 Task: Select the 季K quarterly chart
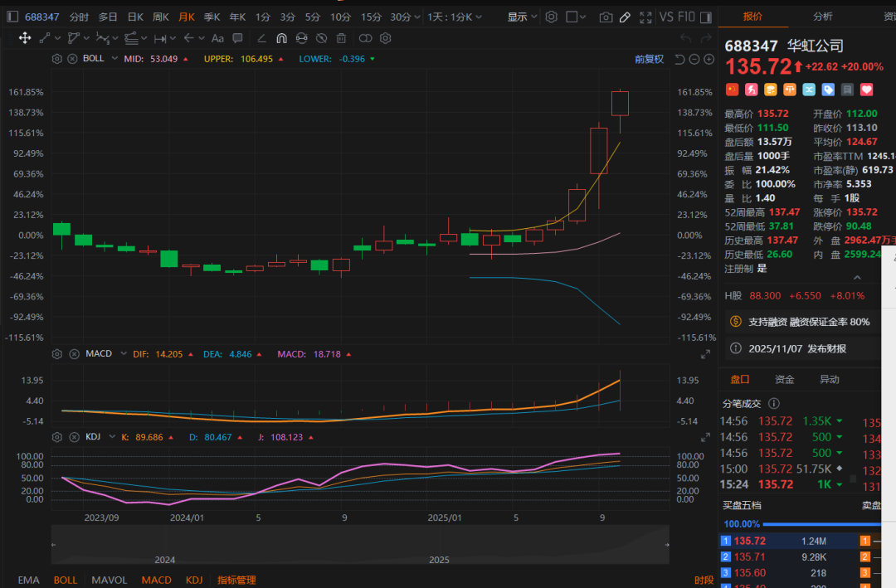[x=212, y=17]
